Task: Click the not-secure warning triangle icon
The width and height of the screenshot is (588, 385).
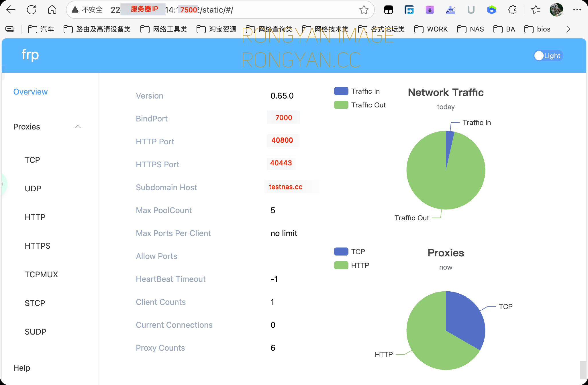Action: (x=75, y=10)
